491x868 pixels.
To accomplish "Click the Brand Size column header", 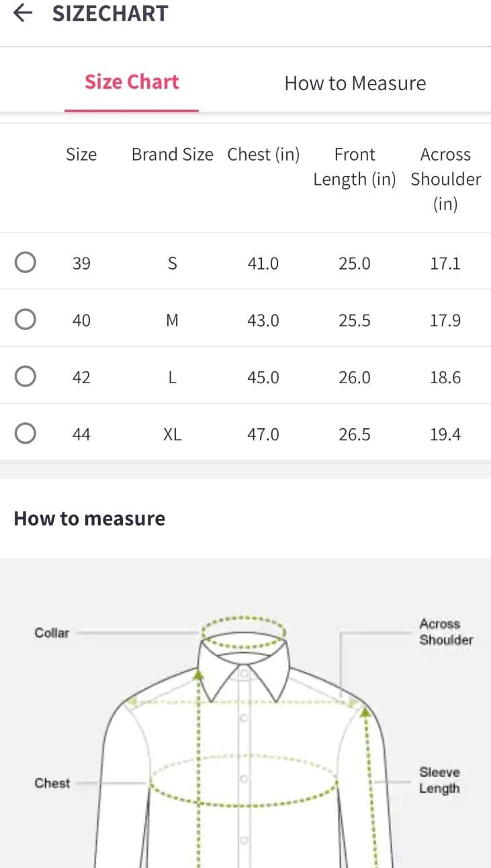I will click(172, 155).
